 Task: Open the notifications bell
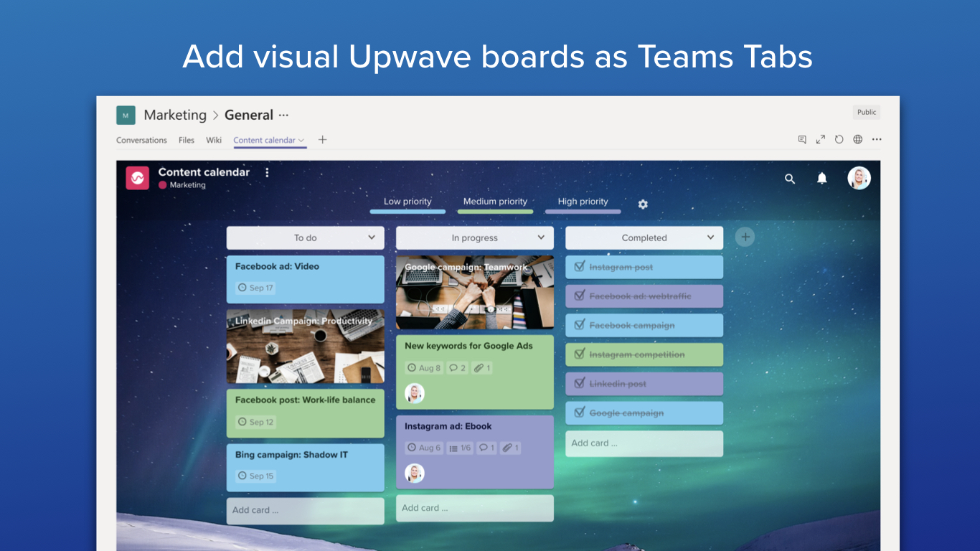822,178
